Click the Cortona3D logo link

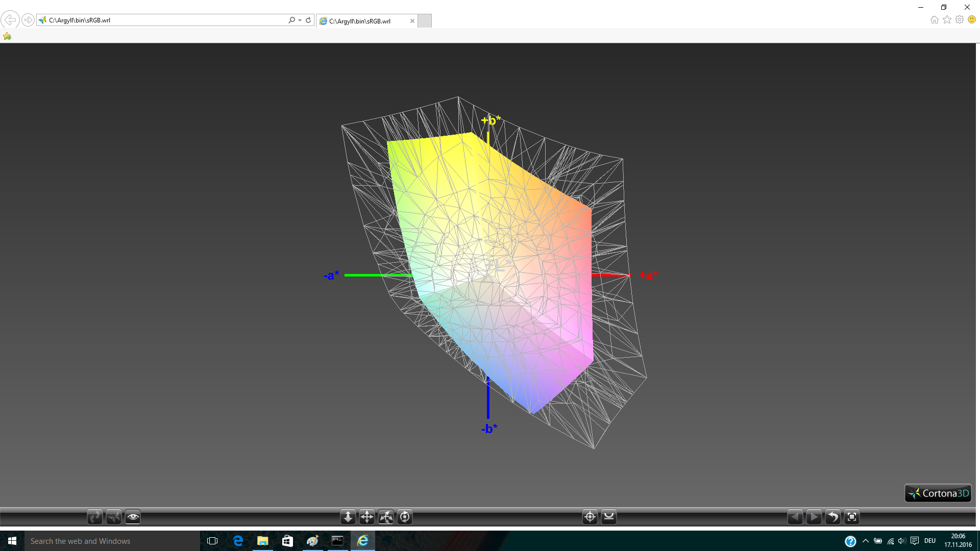[x=938, y=493]
